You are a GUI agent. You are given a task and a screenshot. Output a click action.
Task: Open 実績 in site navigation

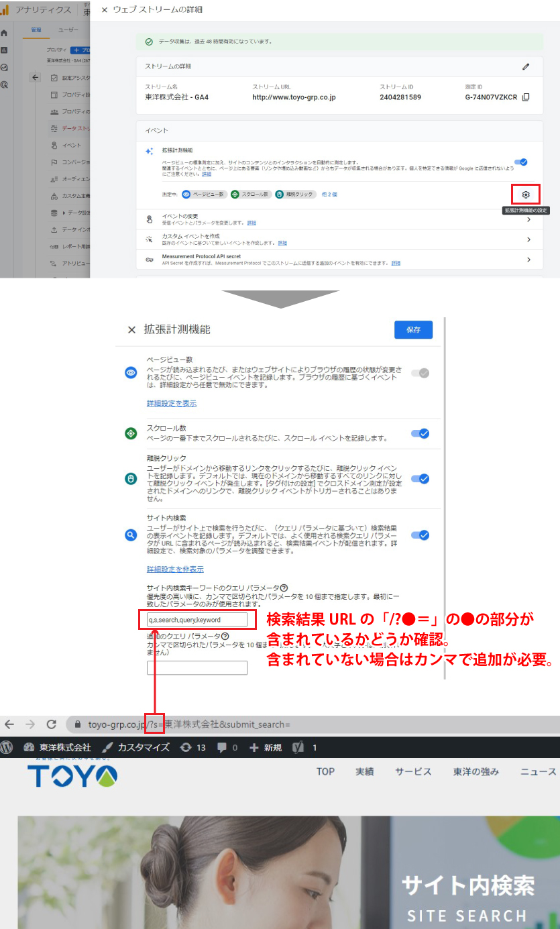pyautogui.click(x=365, y=771)
